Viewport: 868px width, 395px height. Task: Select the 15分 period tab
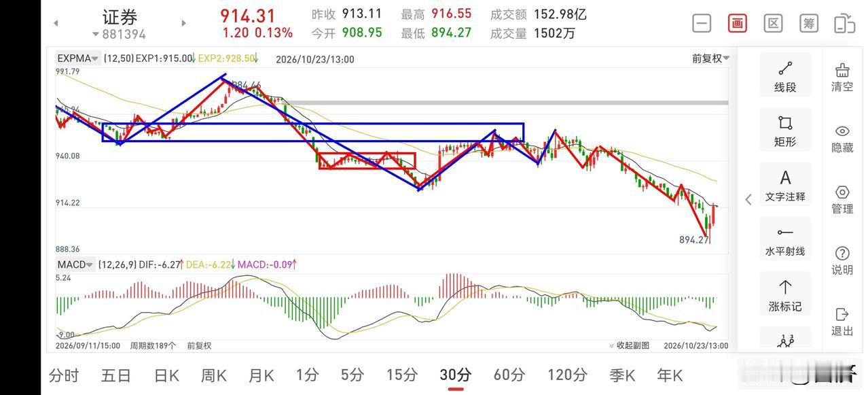[401, 375]
